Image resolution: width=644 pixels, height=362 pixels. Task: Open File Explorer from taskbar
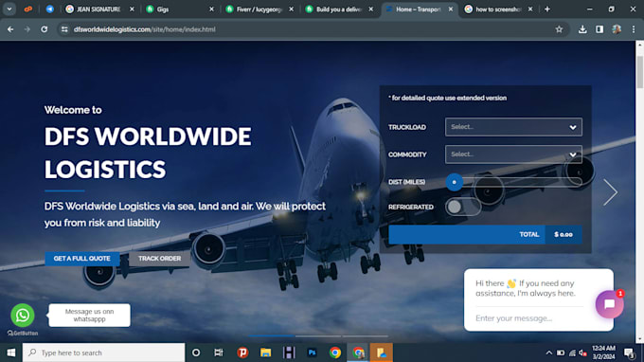(266, 353)
